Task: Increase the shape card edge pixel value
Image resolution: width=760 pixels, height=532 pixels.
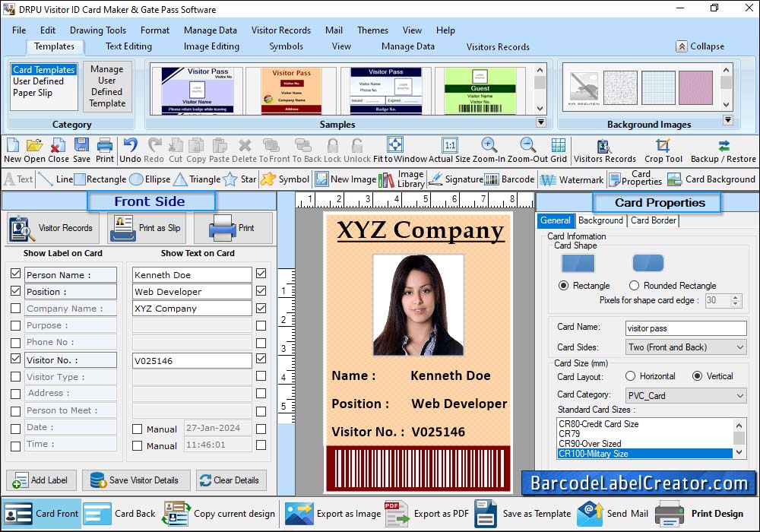Action: (736, 297)
